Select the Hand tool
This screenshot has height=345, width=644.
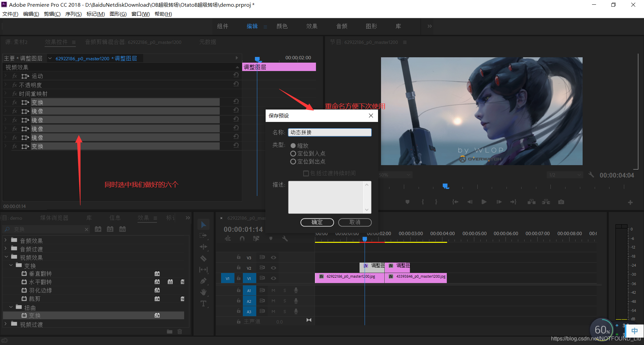click(x=203, y=292)
